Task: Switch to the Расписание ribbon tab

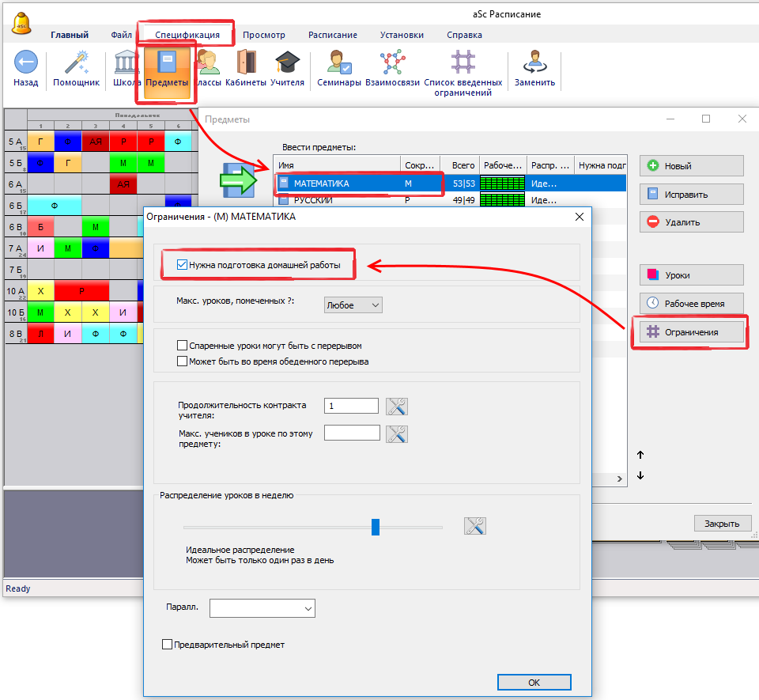Action: click(332, 35)
